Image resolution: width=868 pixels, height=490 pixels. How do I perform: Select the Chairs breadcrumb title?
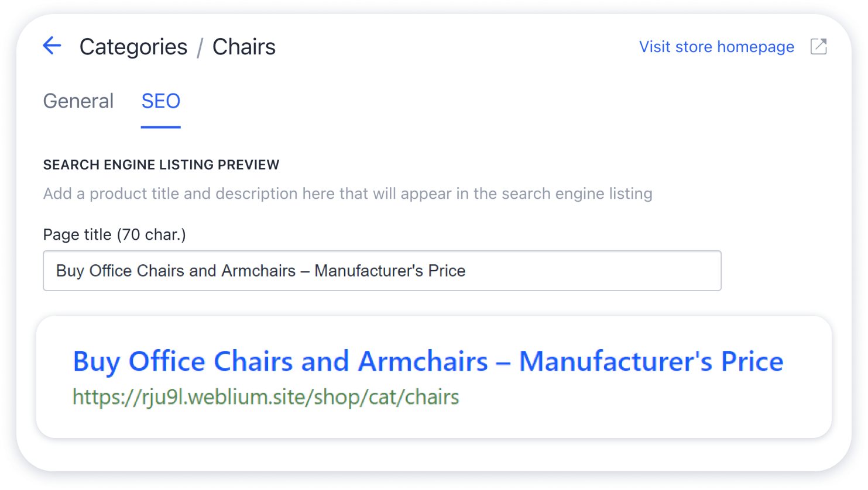click(x=243, y=47)
